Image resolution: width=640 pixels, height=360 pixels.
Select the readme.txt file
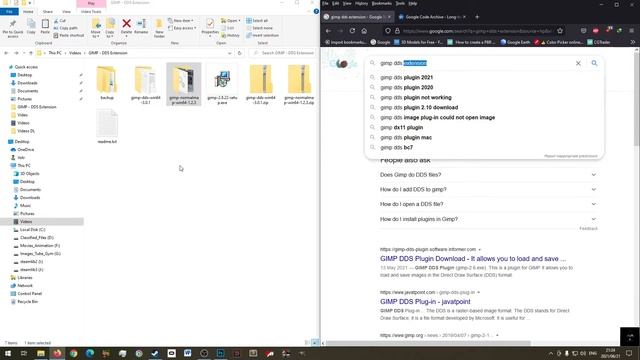[107, 127]
